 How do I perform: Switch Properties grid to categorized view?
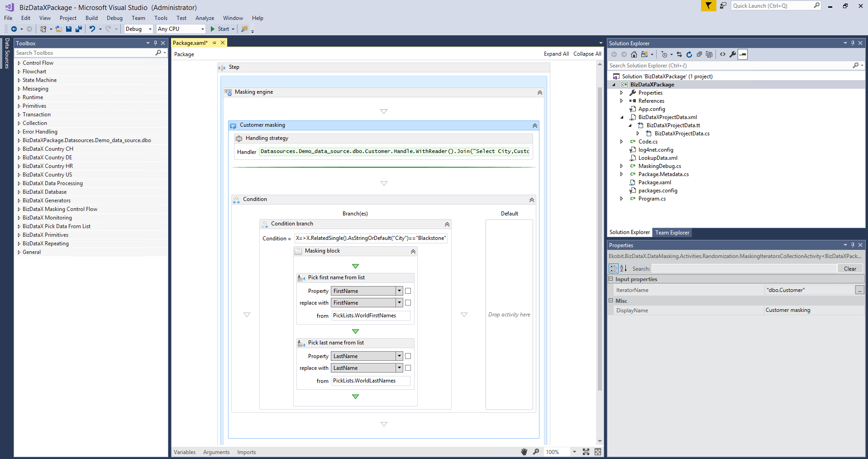coord(613,268)
